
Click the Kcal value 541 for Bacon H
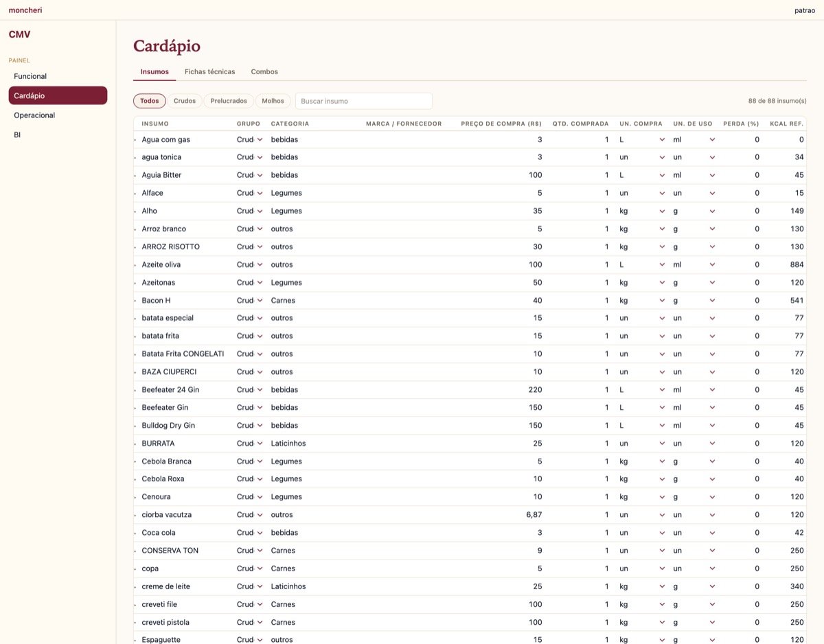(x=797, y=300)
